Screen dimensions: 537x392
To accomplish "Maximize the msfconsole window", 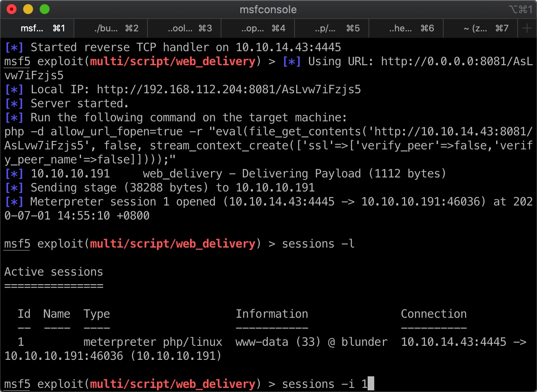I will (x=45, y=9).
